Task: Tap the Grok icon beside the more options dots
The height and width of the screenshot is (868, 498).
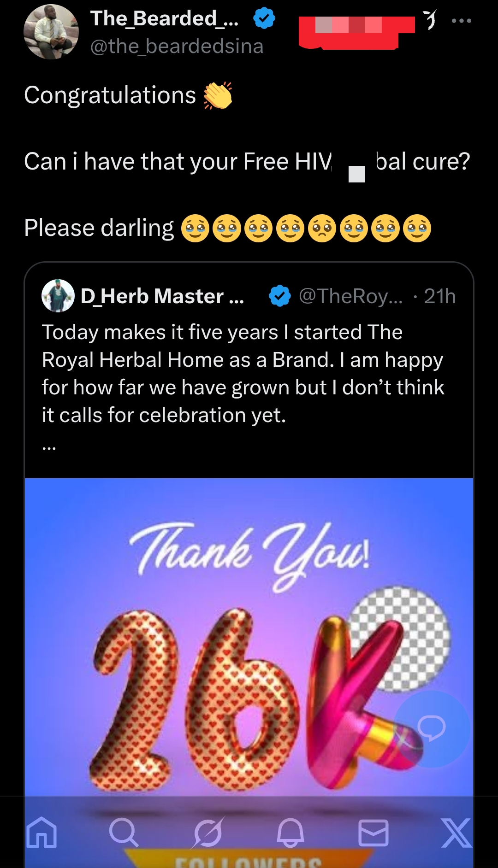Action: coord(430,20)
